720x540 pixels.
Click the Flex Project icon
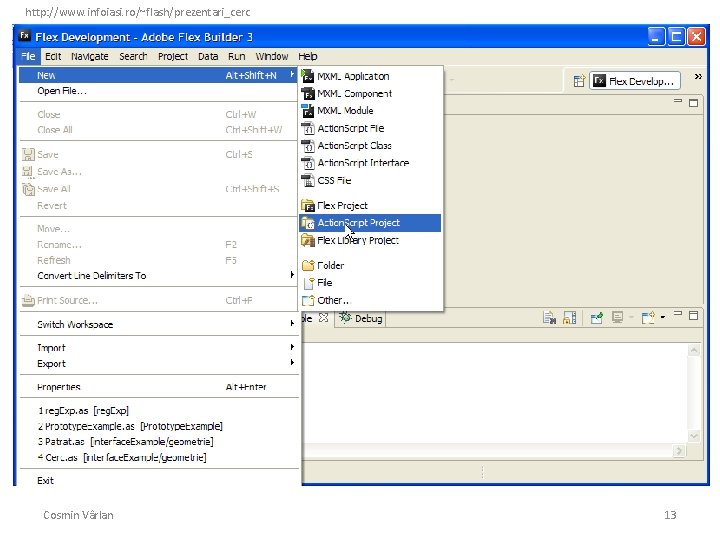click(x=308, y=205)
